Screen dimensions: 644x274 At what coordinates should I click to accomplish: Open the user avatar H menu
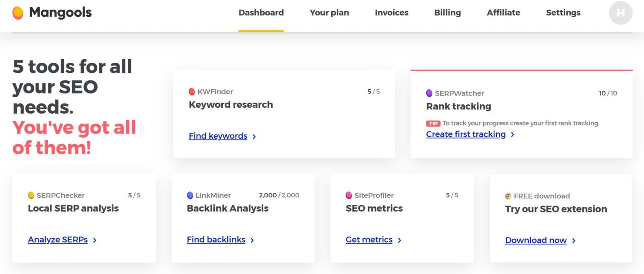(621, 13)
